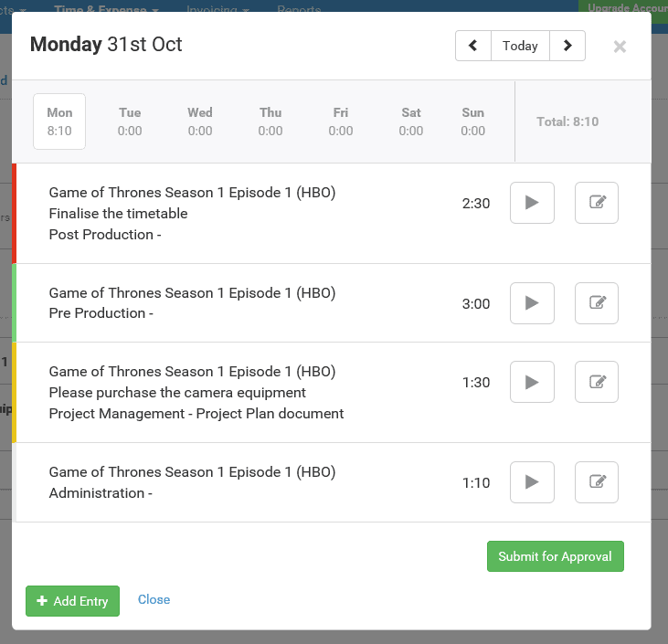
Task: Edit the Post Production time entry
Action: coord(597,203)
